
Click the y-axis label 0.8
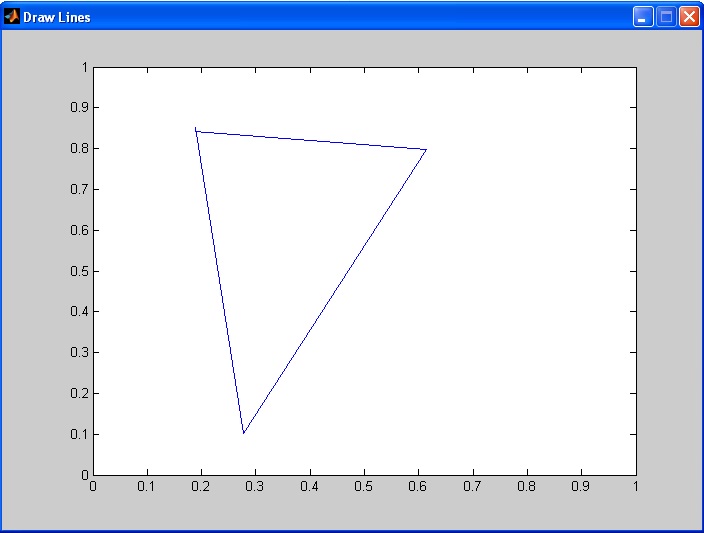point(79,148)
